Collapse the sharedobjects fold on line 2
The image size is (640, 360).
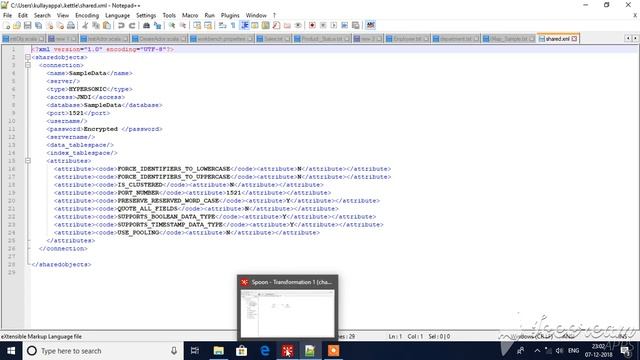click(28, 57)
